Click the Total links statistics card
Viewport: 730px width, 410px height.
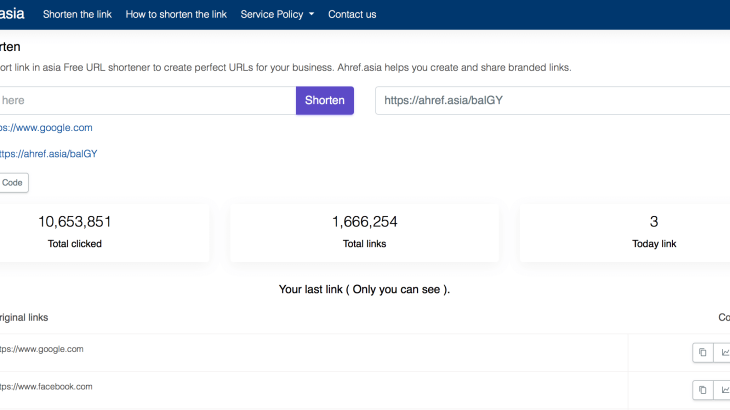(364, 232)
